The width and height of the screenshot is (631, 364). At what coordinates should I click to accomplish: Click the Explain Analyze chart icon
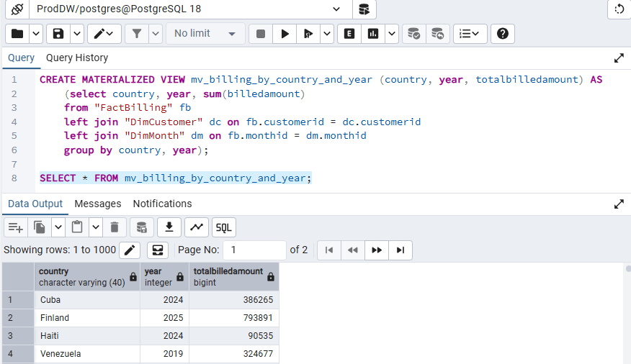373,34
